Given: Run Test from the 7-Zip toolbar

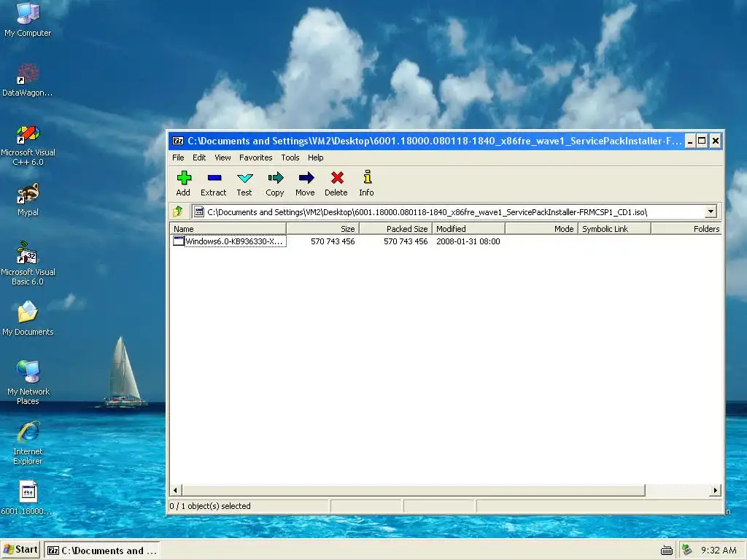Looking at the screenshot, I should [x=244, y=178].
